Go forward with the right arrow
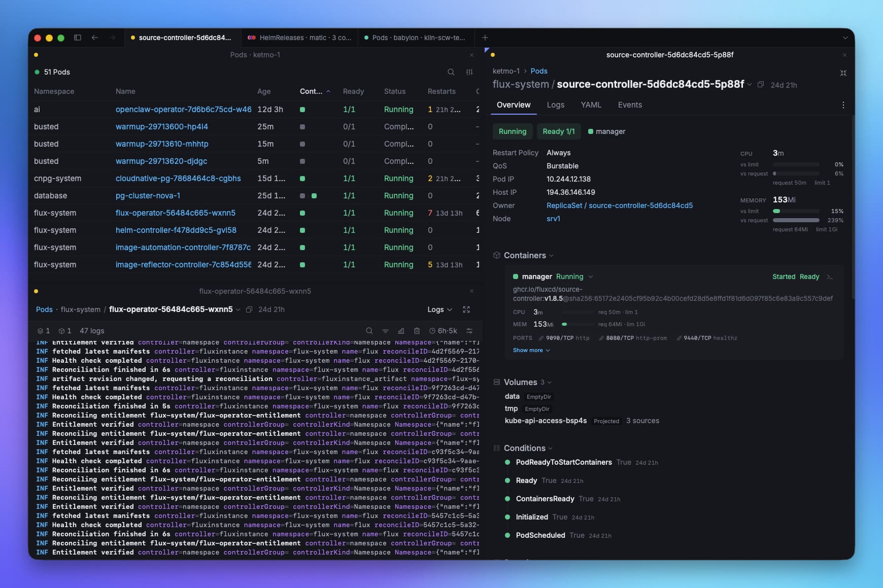Viewport: 883px width, 588px height. coord(112,38)
